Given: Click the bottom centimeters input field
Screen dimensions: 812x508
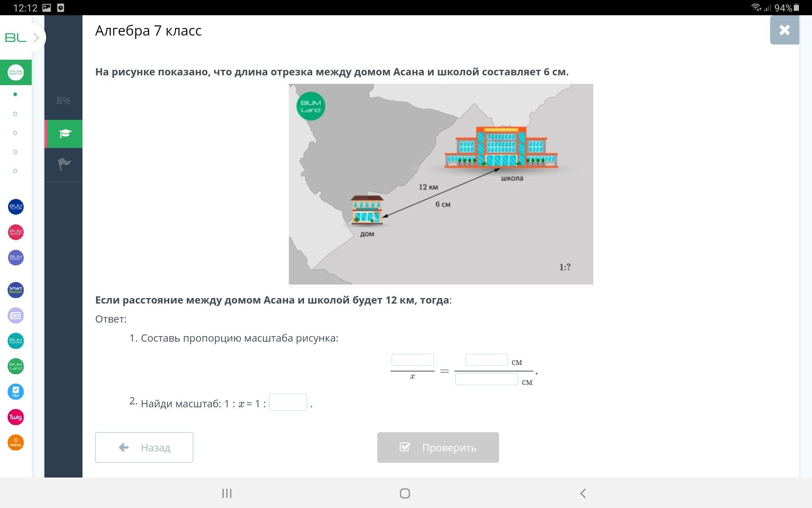Looking at the screenshot, I should pos(486,379).
